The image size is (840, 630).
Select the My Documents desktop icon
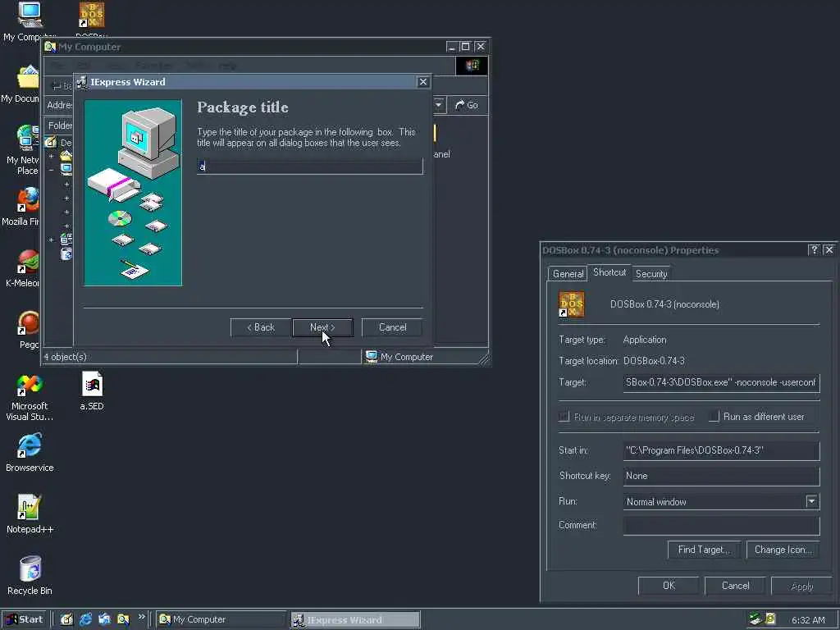pos(28,77)
